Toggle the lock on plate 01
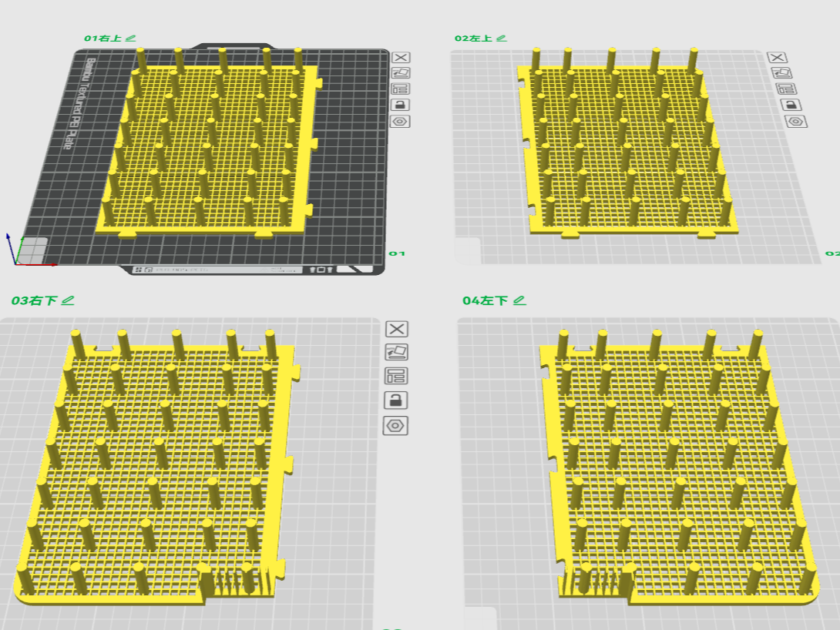The image size is (840, 630). 401,105
